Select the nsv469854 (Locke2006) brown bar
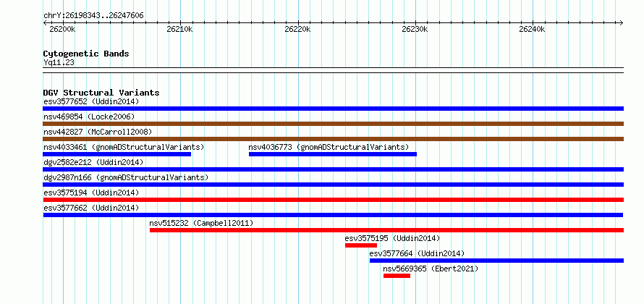The height and width of the screenshot is (304, 644). click(x=333, y=124)
